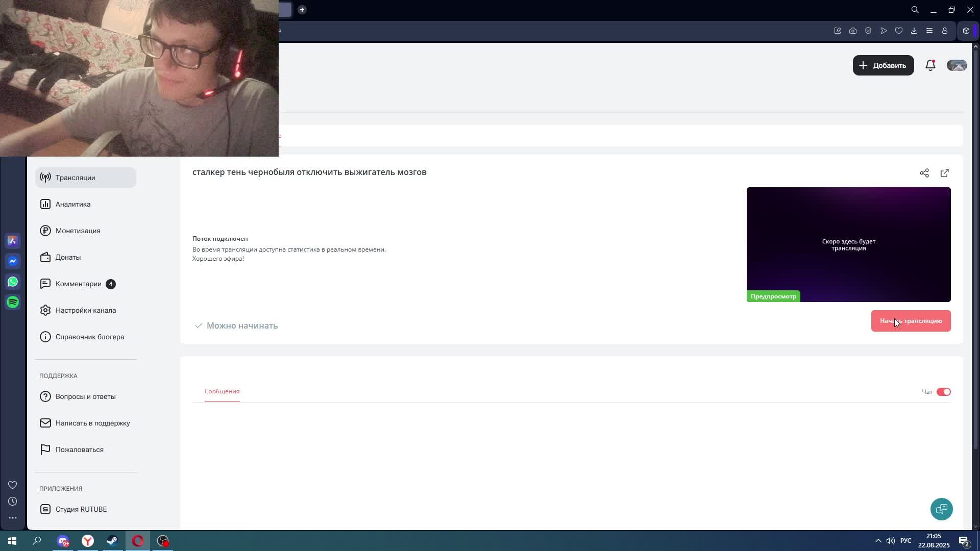
Task: Open WhatsApp in browser sidebar
Action: (13, 282)
